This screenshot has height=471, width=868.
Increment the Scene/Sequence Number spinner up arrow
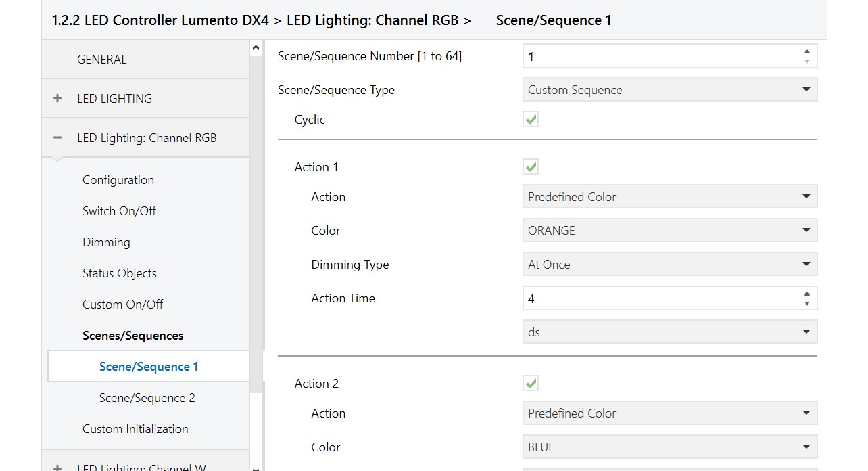point(806,51)
